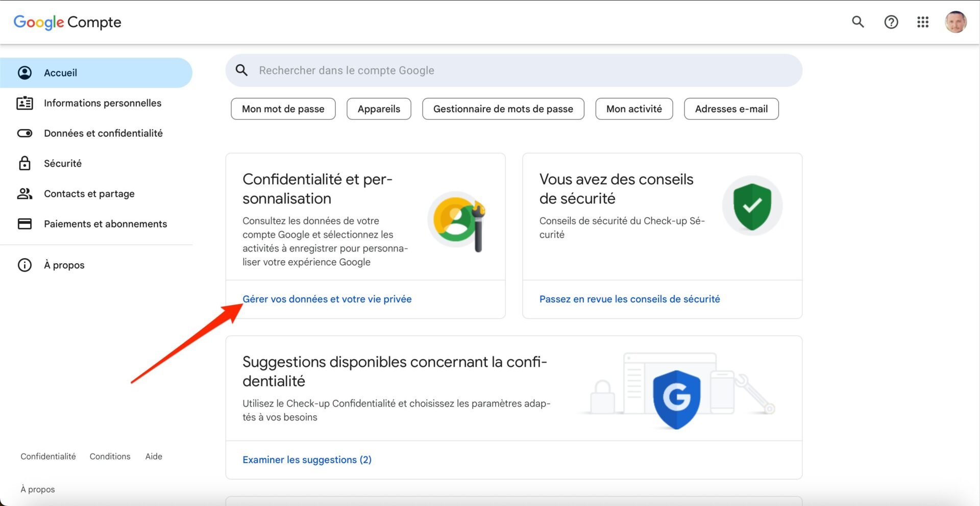The height and width of the screenshot is (506, 980).
Task: Click the text starting 'Utilisez le Check-up Confidentialité'
Action: tap(396, 410)
